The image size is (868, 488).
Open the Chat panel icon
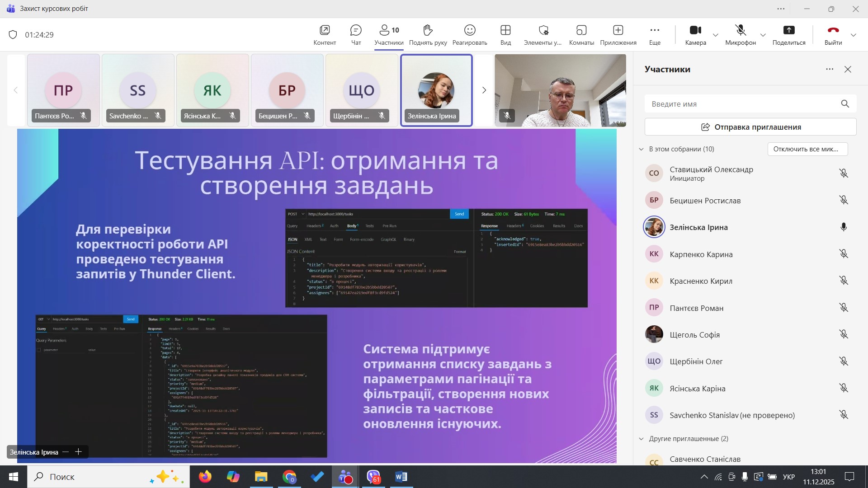356,30
